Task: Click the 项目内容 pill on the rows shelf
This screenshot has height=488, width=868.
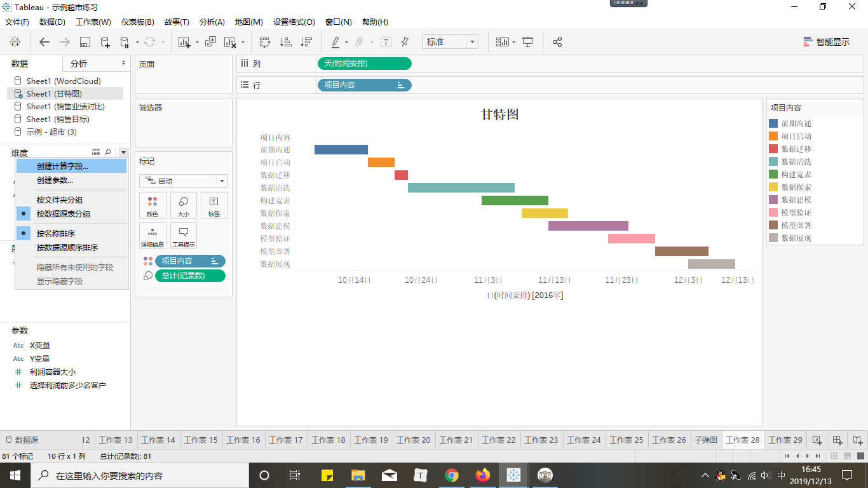Action: coord(364,85)
